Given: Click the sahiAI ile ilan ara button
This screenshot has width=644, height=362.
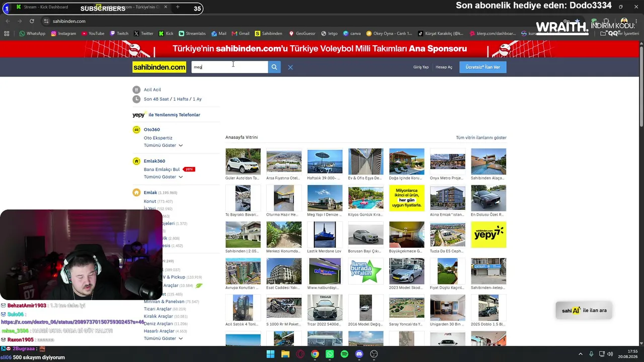Looking at the screenshot, I should click(x=584, y=310).
